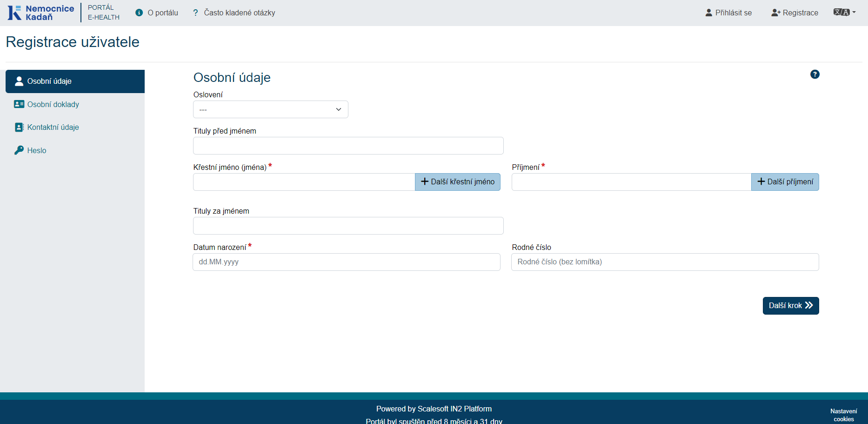Screen dimensions: 868x424
Task: Focus the Křestní jméno input field
Action: point(304,182)
